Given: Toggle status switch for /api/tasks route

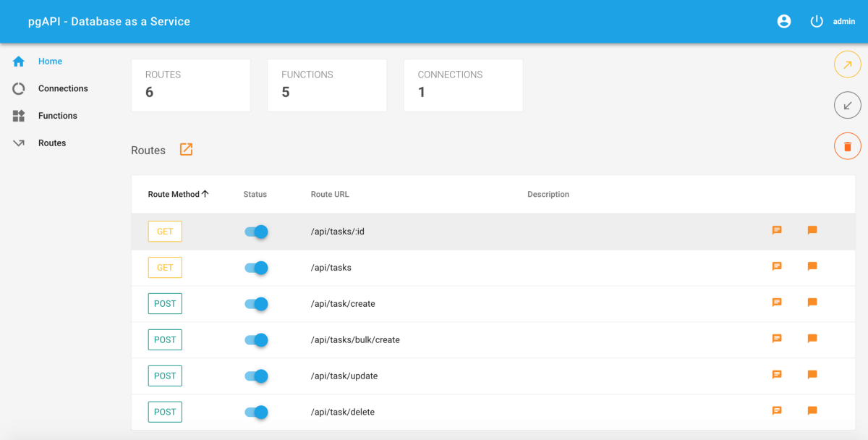Looking at the screenshot, I should coord(256,268).
